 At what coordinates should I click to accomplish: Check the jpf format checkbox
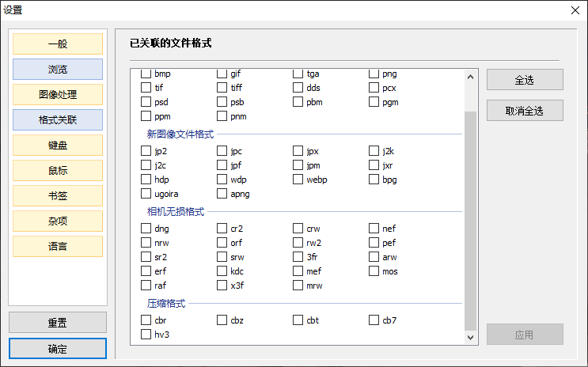(222, 165)
